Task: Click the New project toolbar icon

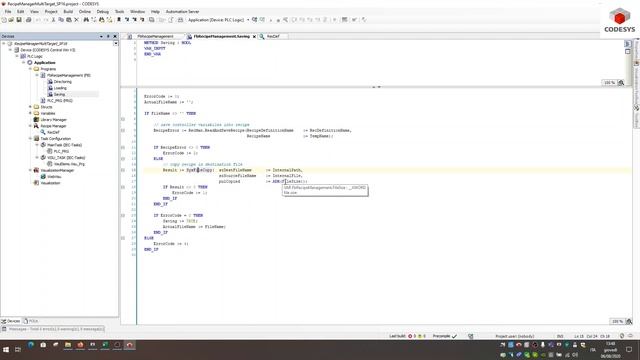Action: (4, 20)
